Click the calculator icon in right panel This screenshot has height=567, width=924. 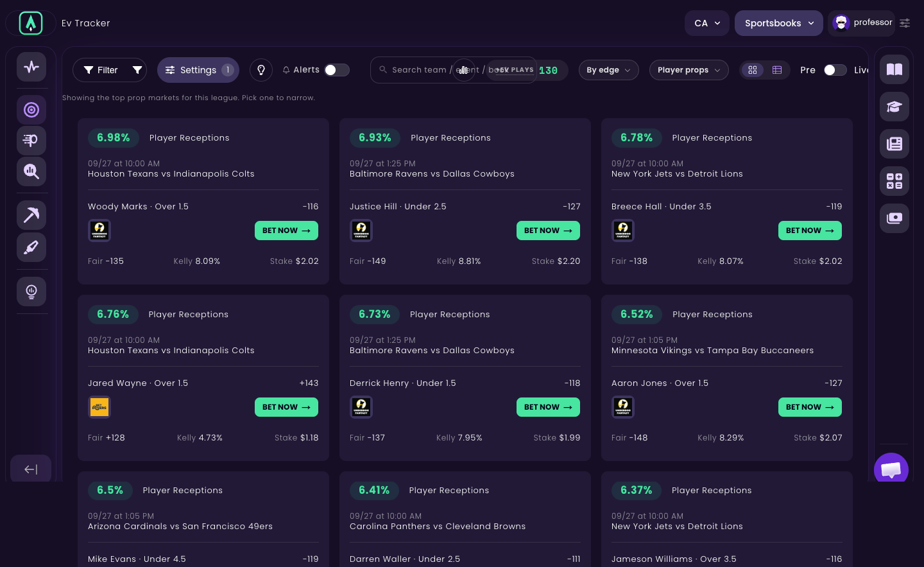(x=894, y=181)
